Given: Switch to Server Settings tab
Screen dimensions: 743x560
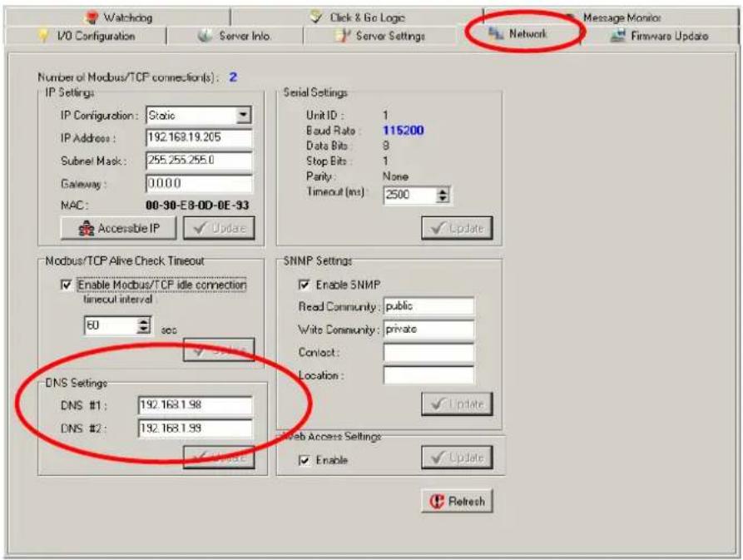Looking at the screenshot, I should pyautogui.click(x=380, y=36).
